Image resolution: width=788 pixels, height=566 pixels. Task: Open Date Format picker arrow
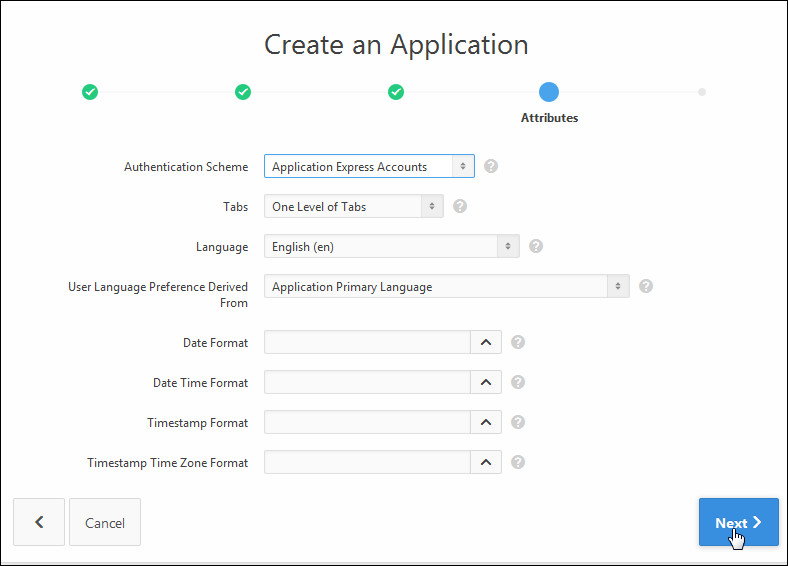click(485, 342)
